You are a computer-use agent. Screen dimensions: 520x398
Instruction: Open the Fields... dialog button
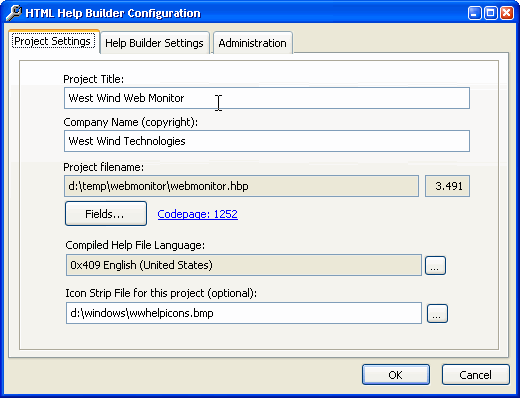coord(106,214)
